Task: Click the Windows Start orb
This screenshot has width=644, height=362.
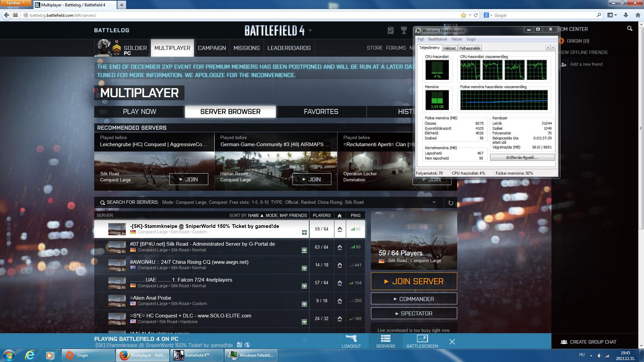Action: [9, 355]
